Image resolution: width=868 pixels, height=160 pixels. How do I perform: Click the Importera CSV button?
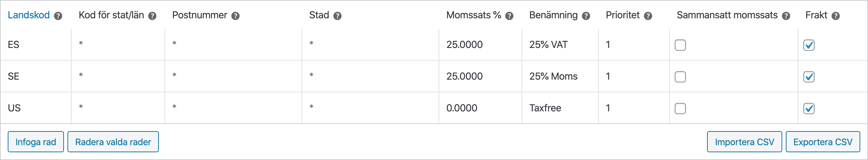(x=744, y=142)
